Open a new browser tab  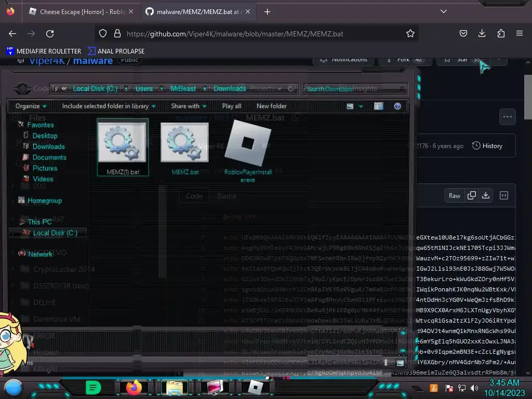pos(268,12)
